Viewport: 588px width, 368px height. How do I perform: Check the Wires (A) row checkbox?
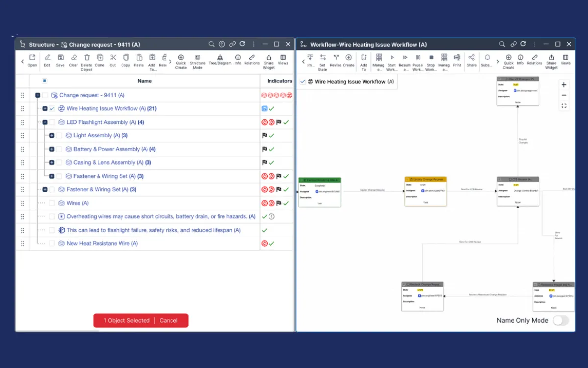pos(52,203)
